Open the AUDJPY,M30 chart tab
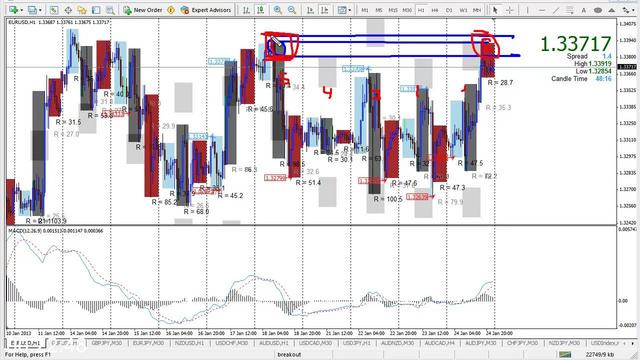The image size is (640, 360). [481, 343]
